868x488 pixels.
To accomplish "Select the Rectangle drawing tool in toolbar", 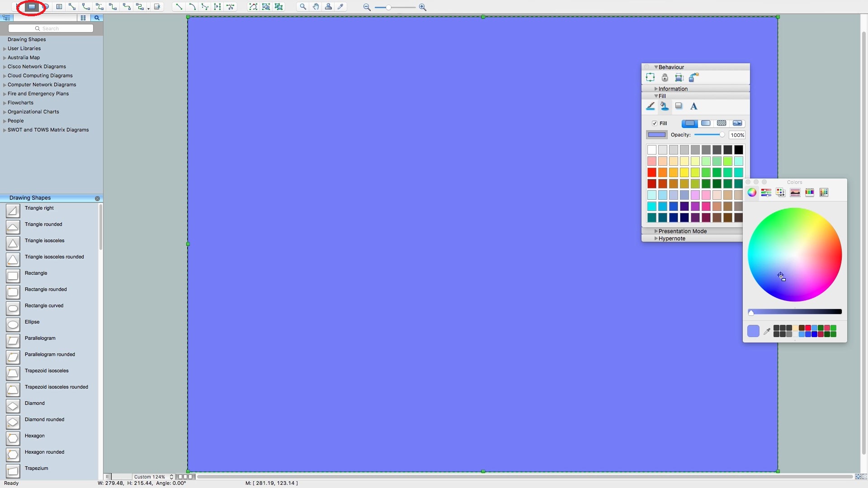I will (x=32, y=7).
